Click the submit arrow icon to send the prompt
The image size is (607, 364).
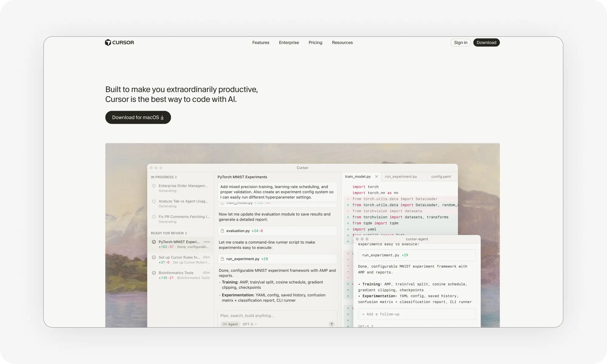(x=331, y=324)
